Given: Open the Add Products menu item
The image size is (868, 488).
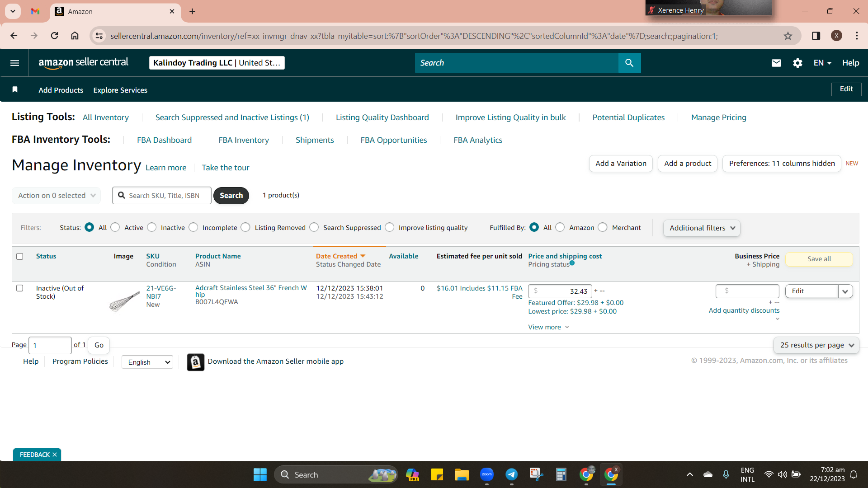Looking at the screenshot, I should [x=61, y=90].
